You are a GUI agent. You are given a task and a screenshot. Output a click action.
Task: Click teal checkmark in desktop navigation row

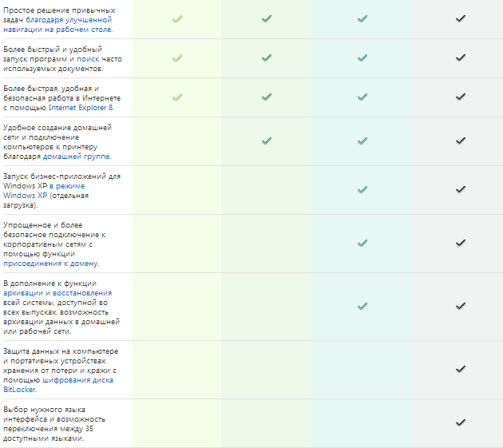(362, 19)
